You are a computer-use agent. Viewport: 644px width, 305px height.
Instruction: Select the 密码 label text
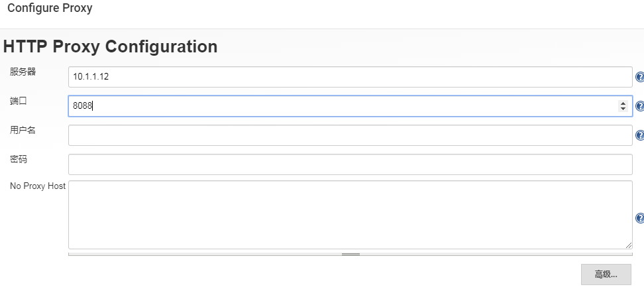click(x=19, y=159)
